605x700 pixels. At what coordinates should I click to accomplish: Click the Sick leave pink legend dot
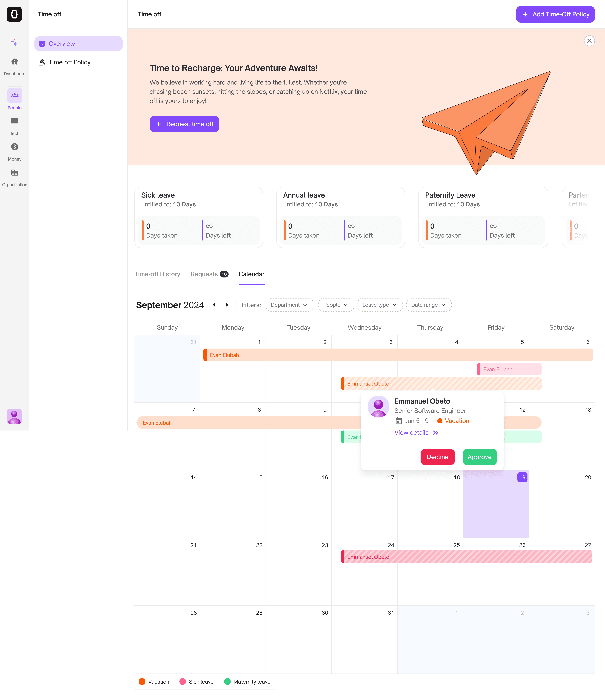[x=183, y=681]
